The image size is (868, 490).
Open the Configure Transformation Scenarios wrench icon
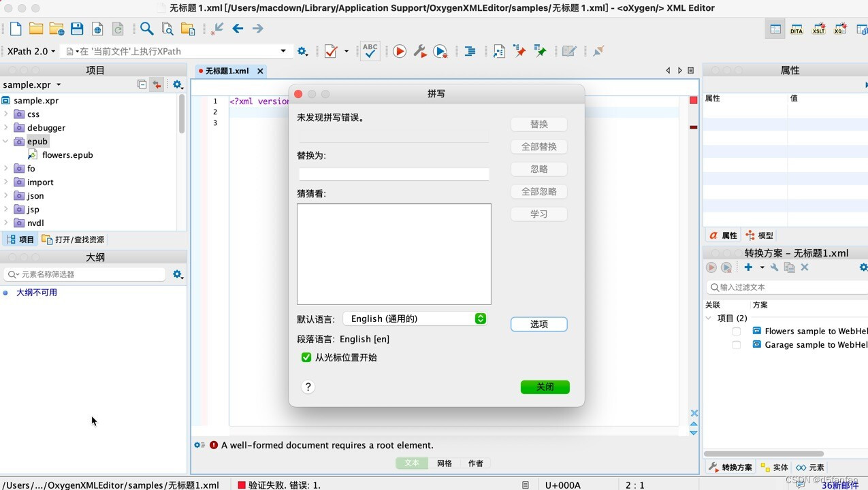(421, 52)
